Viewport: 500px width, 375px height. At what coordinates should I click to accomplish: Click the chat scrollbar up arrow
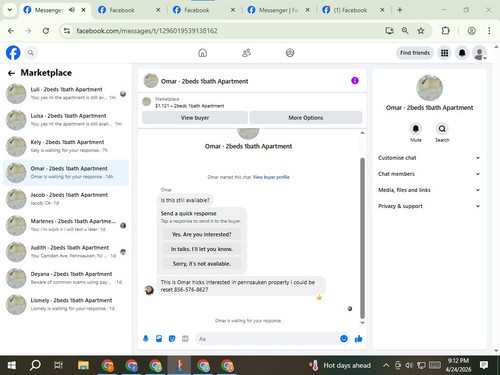point(362,133)
